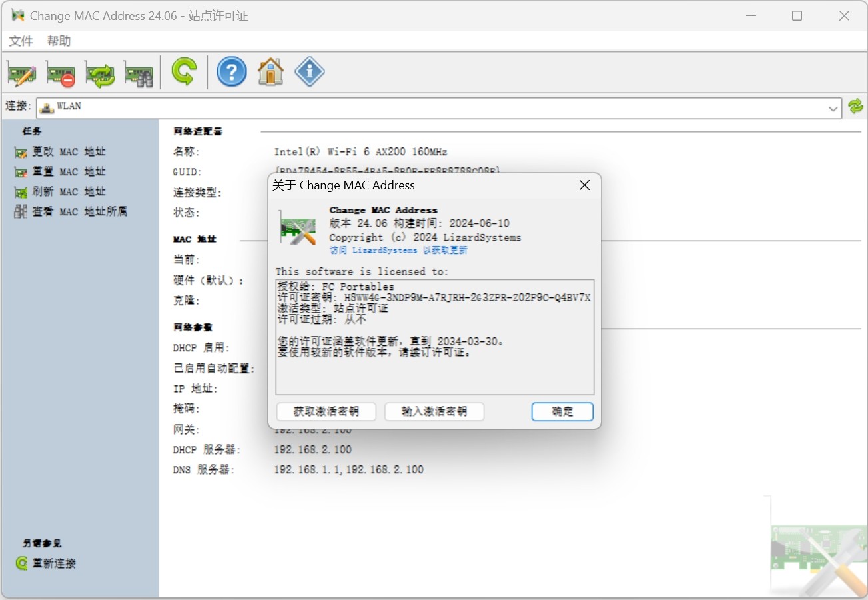
Task: Click the 激活类型: 站点许可证 line
Action: point(333,309)
